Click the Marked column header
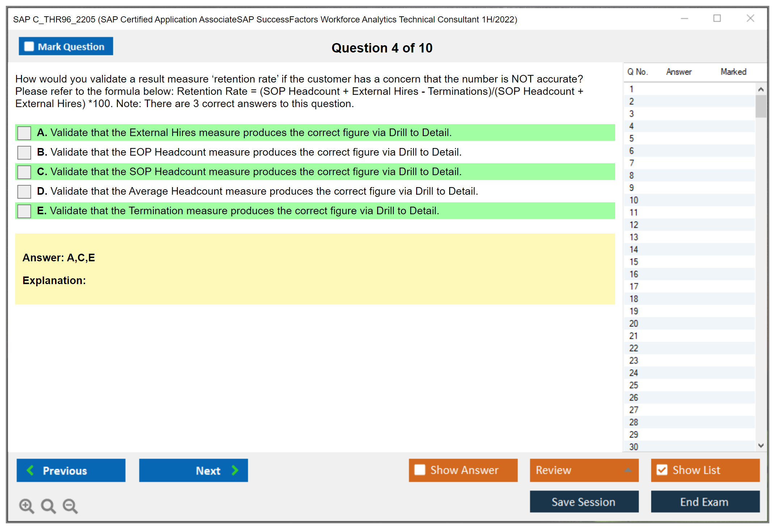The image size is (778, 532). (733, 72)
